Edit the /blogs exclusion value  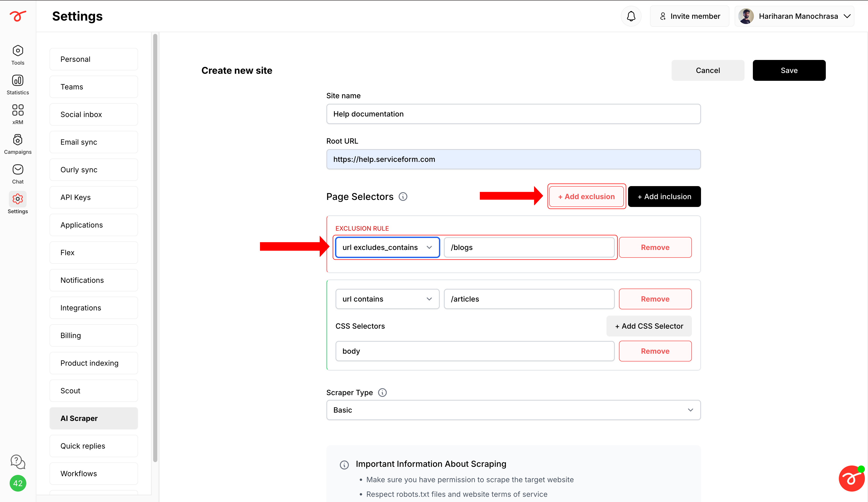(x=529, y=247)
